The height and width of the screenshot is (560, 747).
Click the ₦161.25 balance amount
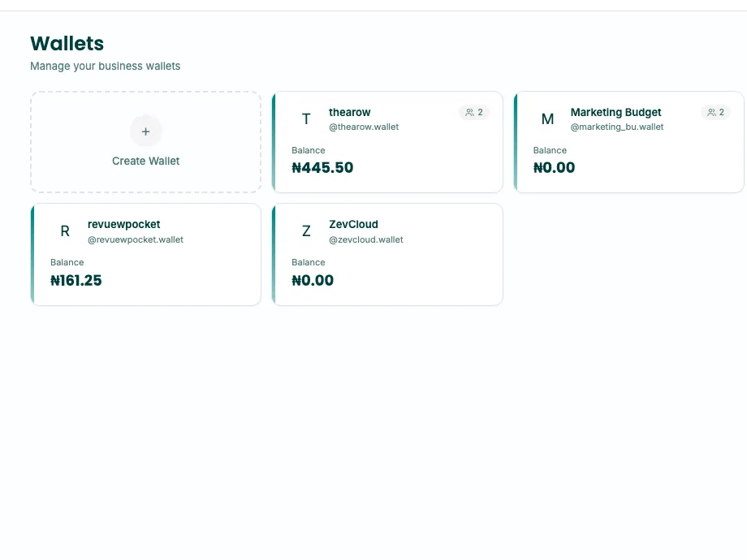pyautogui.click(x=76, y=281)
